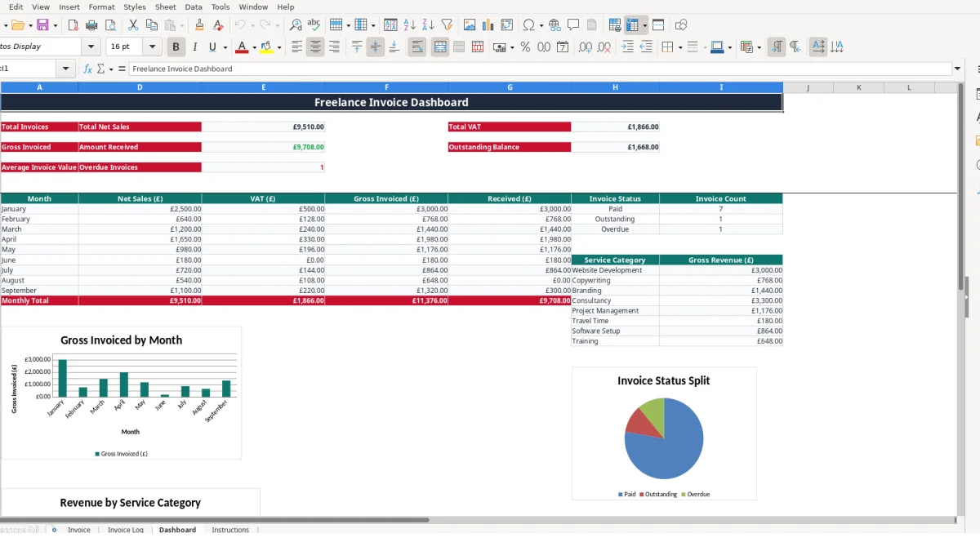Image resolution: width=980 pixels, height=551 pixels.
Task: Select column H header
Action: tap(615, 87)
